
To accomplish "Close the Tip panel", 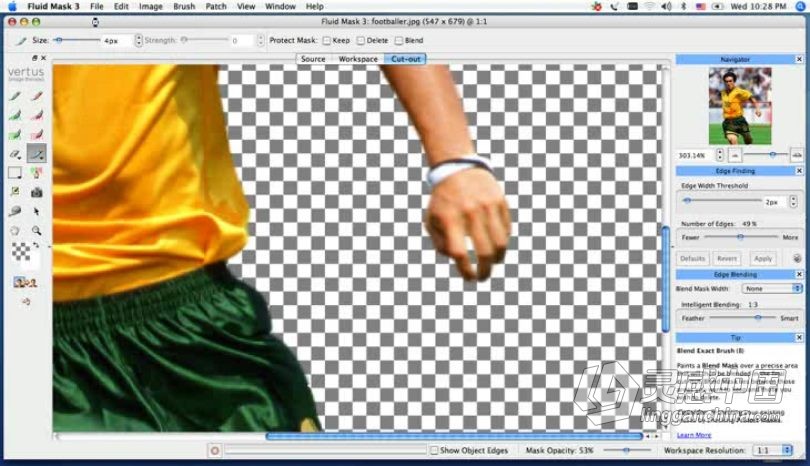I will click(799, 337).
